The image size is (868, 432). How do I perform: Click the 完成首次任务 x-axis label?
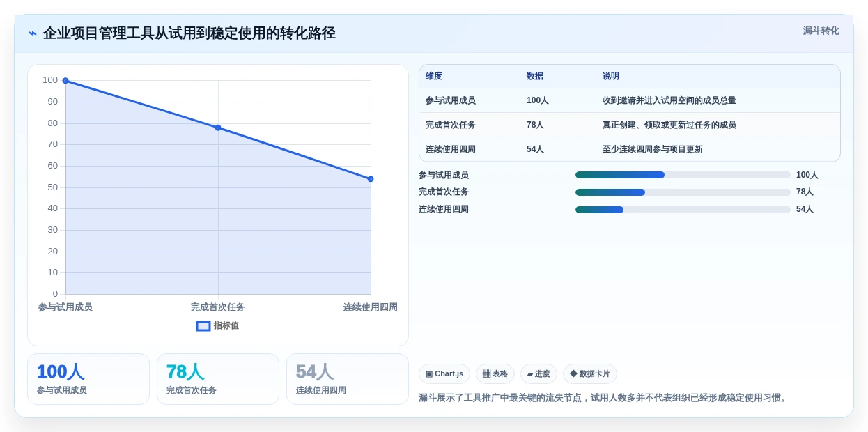pyautogui.click(x=218, y=307)
